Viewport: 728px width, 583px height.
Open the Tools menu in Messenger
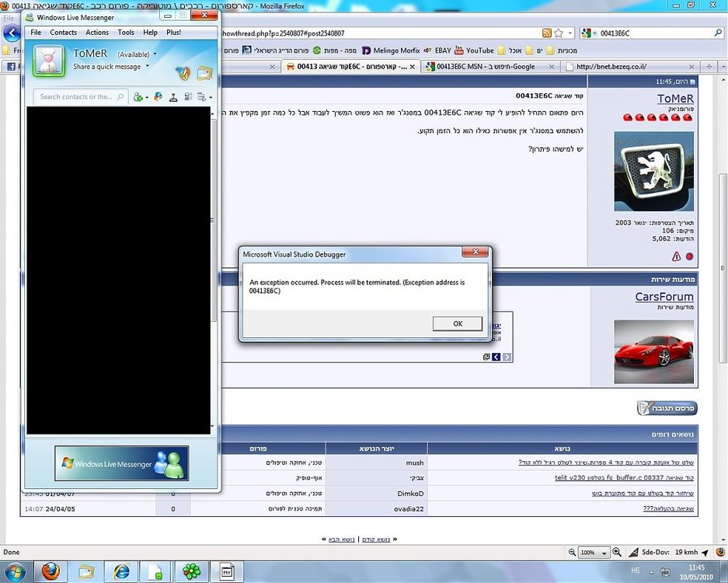pos(126,32)
